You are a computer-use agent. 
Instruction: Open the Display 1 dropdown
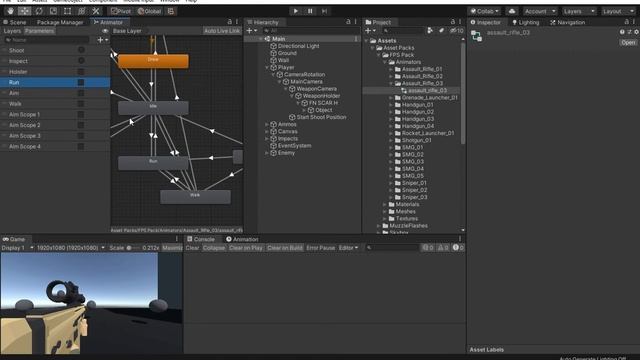(18, 248)
